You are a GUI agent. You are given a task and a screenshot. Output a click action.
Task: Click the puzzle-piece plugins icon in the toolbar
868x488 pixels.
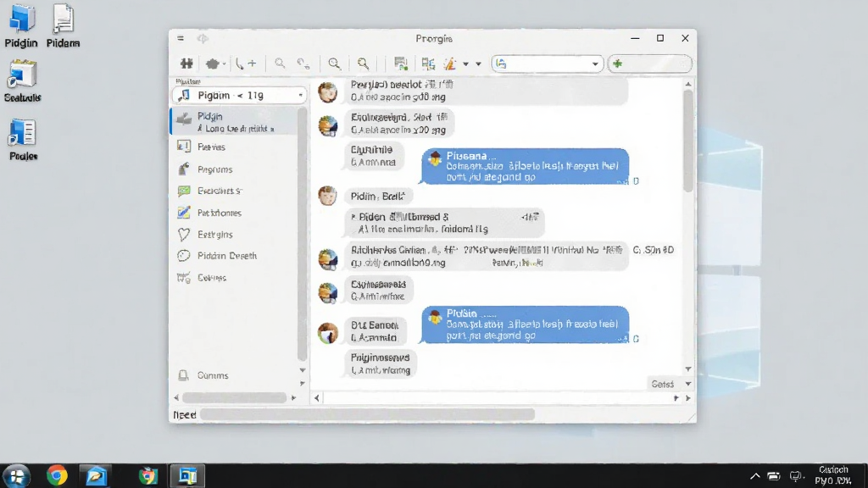(186, 64)
